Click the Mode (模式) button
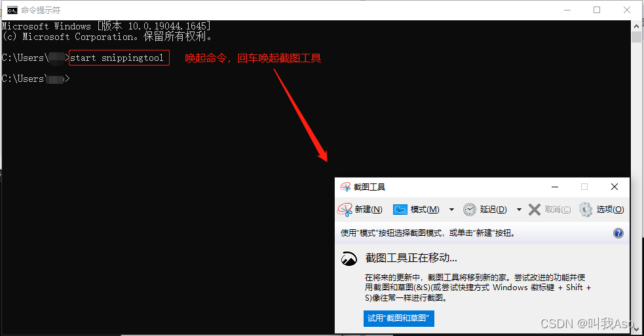644x336 pixels. tap(416, 210)
